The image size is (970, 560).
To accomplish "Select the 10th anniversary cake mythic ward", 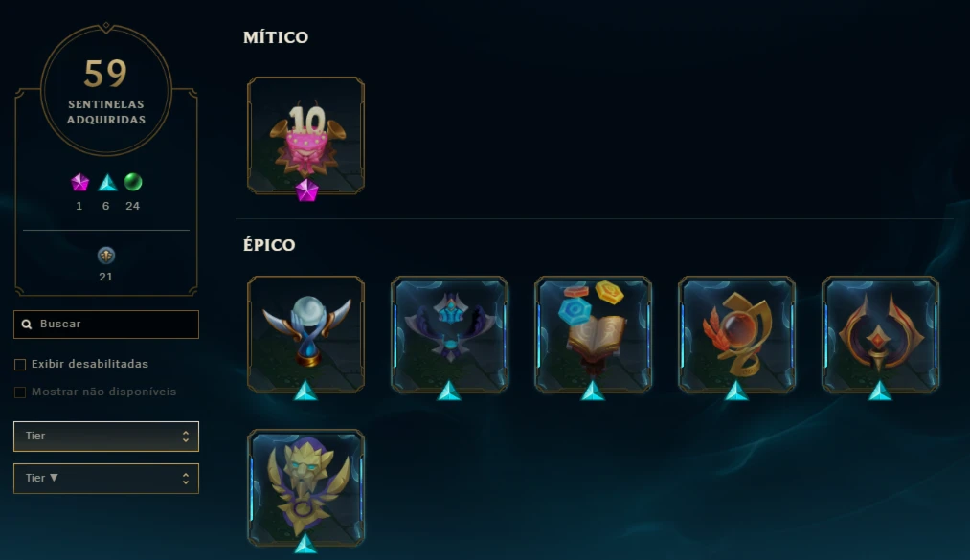I will (x=305, y=135).
